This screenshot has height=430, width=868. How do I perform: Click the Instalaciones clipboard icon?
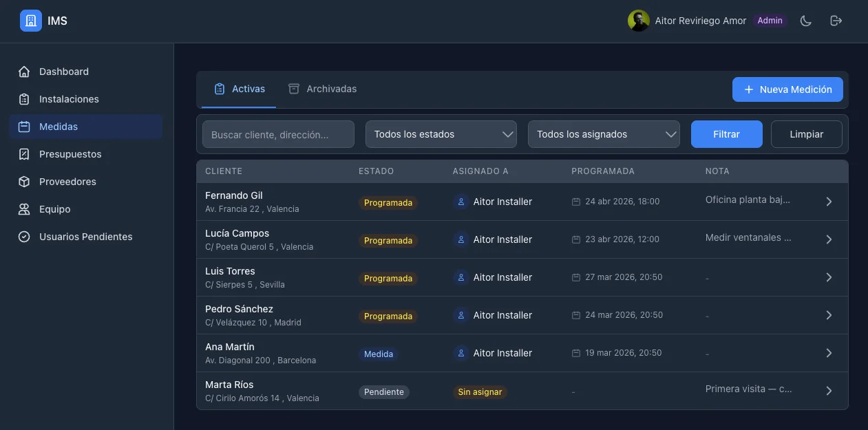pyautogui.click(x=24, y=99)
